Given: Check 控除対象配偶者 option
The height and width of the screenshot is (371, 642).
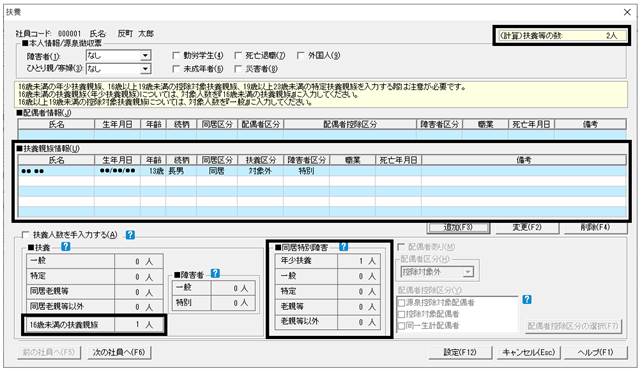Looking at the screenshot, I should click(x=402, y=314).
